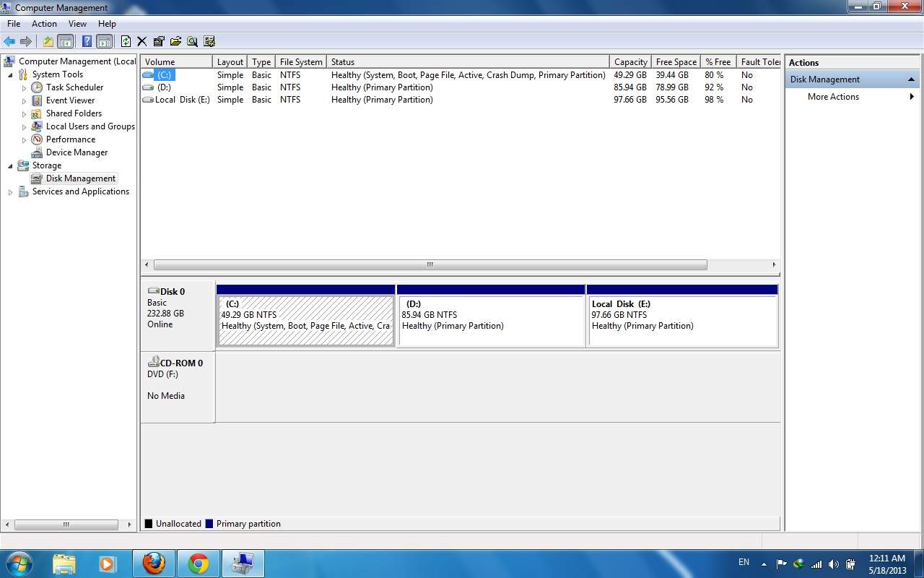Expand the Event Viewer node arrow
The height and width of the screenshot is (578, 924).
[x=24, y=100]
